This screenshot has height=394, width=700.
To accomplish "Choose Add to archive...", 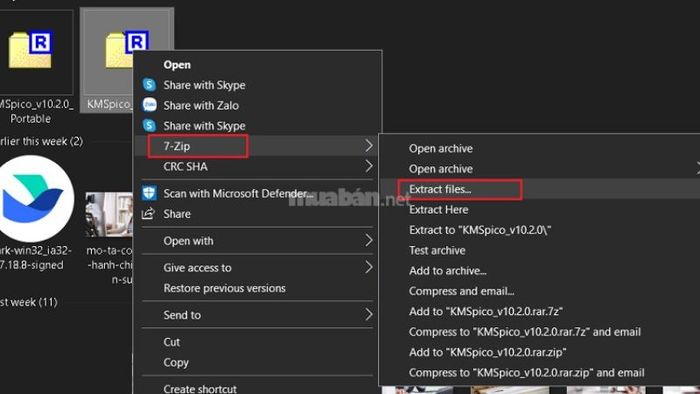I will (x=540, y=271).
